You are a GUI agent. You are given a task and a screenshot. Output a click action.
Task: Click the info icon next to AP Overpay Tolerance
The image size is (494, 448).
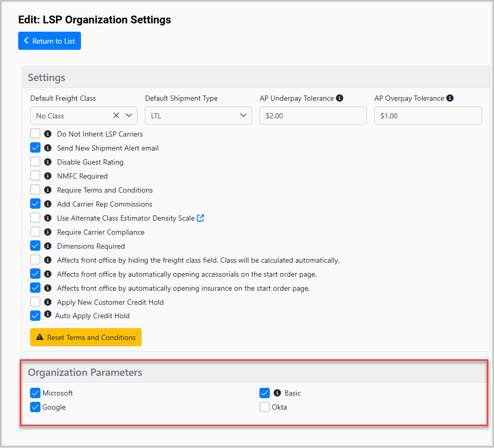[x=450, y=98]
